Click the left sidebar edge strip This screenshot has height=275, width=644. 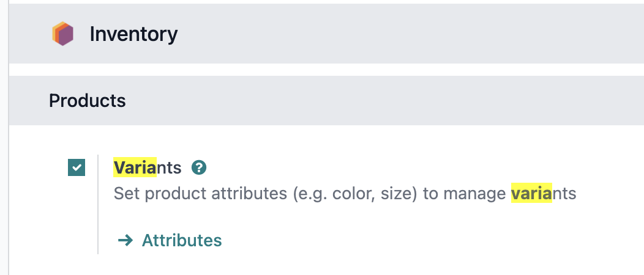pos(4,137)
